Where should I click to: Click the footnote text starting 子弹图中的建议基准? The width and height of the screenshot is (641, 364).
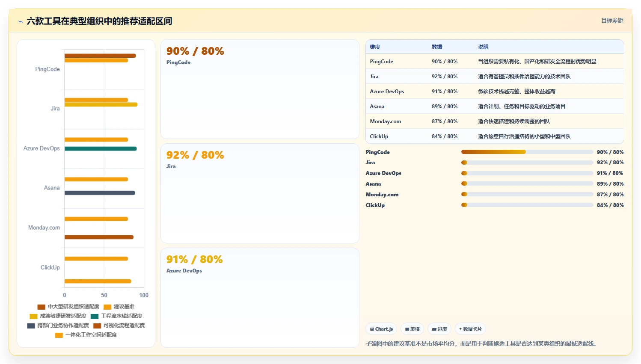pos(482,343)
